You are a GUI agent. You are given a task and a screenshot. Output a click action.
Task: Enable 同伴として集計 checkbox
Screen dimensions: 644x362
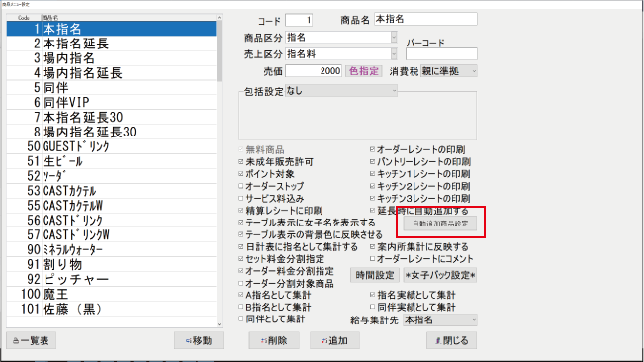pos(241,318)
